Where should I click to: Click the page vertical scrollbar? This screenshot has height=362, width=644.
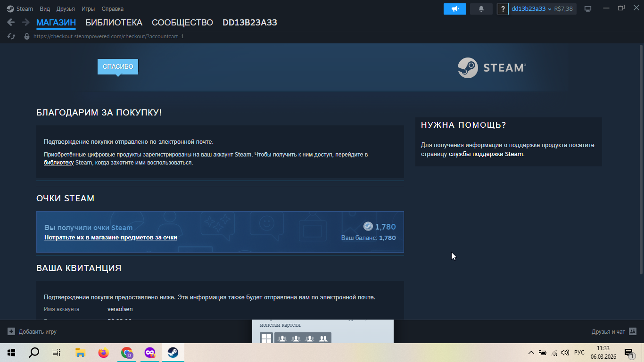pos(641,160)
